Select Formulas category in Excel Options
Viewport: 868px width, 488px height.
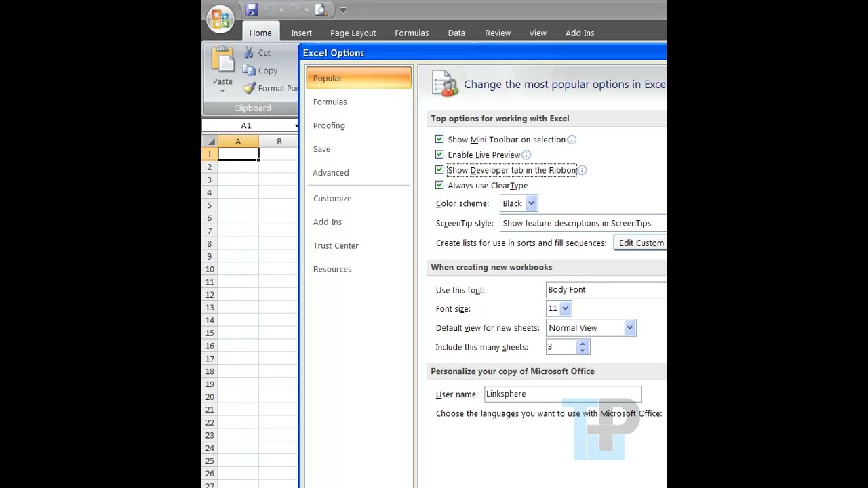pos(359,102)
